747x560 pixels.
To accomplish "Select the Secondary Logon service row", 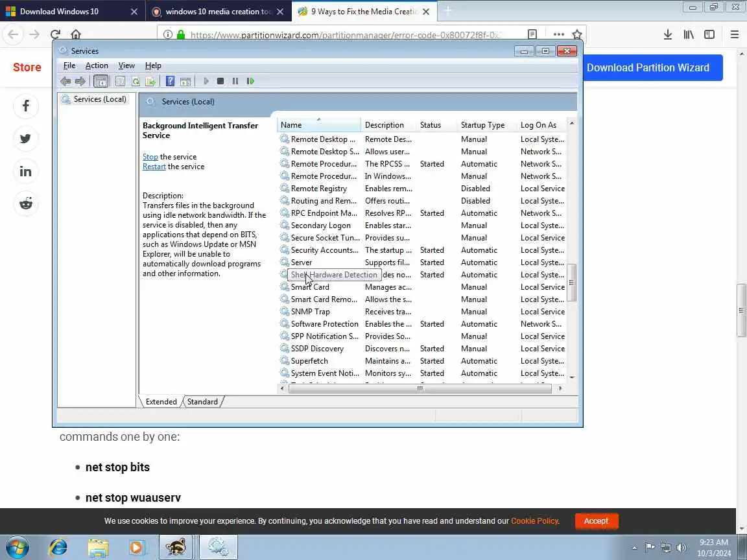I will [422, 226].
